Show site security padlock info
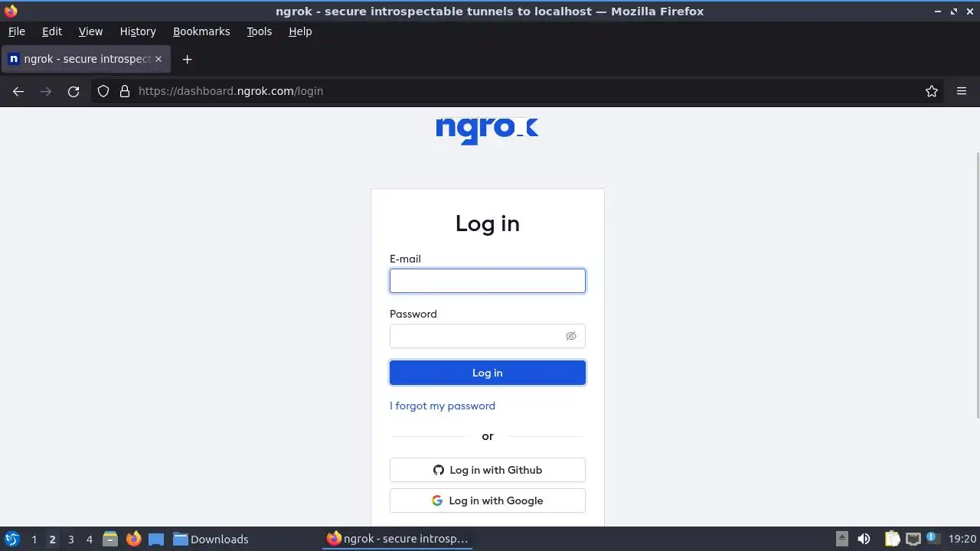The width and height of the screenshot is (980, 551). pyautogui.click(x=125, y=91)
